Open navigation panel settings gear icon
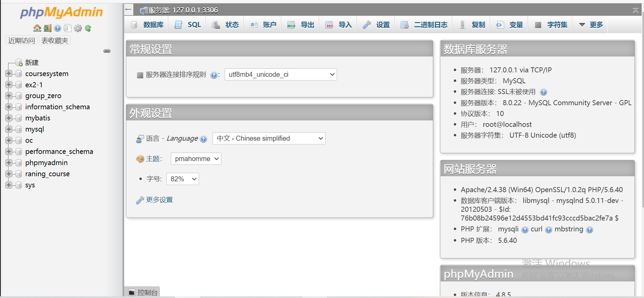The width and height of the screenshot is (644, 298). 78,28
